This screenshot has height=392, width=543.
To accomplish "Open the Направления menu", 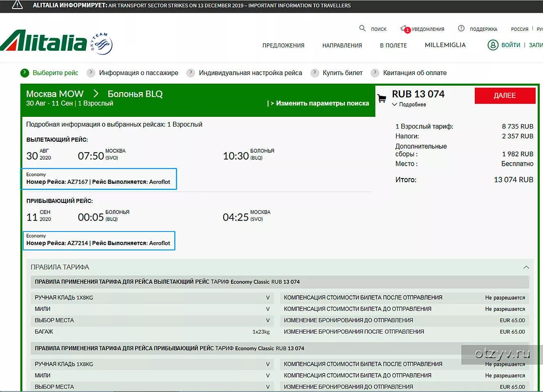I will [342, 45].
